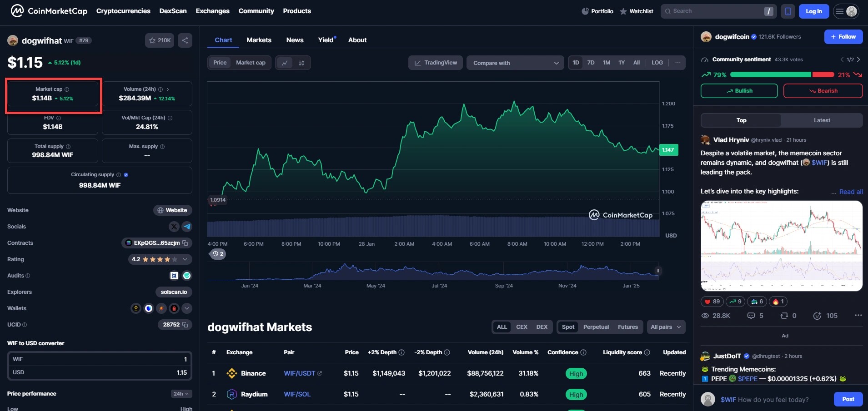Copy the UCID 28752 value

[185, 325]
